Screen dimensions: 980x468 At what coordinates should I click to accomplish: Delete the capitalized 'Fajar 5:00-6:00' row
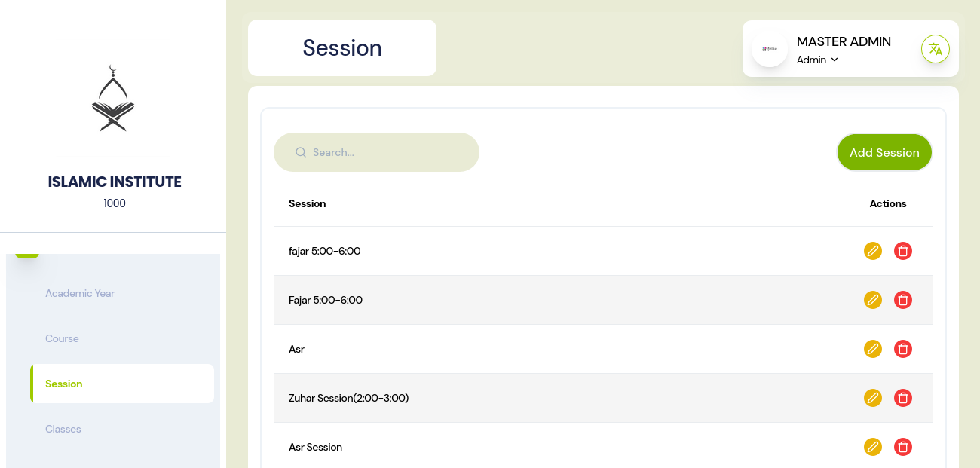click(902, 300)
